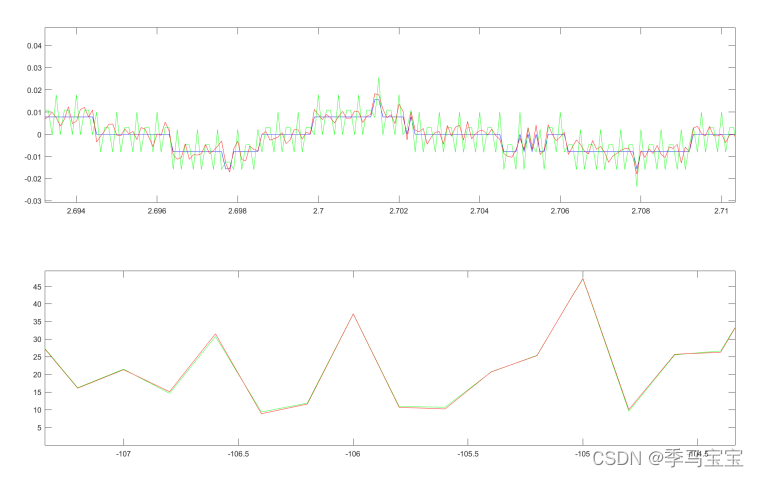This screenshot has height=477, width=759.
Task: Click the lower plot's peak at x=-106
Action: [x=353, y=314]
